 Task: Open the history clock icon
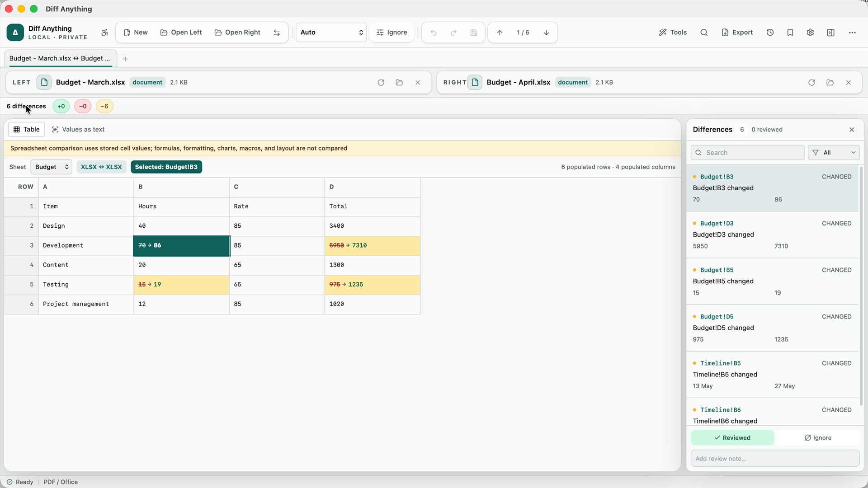pyautogui.click(x=770, y=33)
